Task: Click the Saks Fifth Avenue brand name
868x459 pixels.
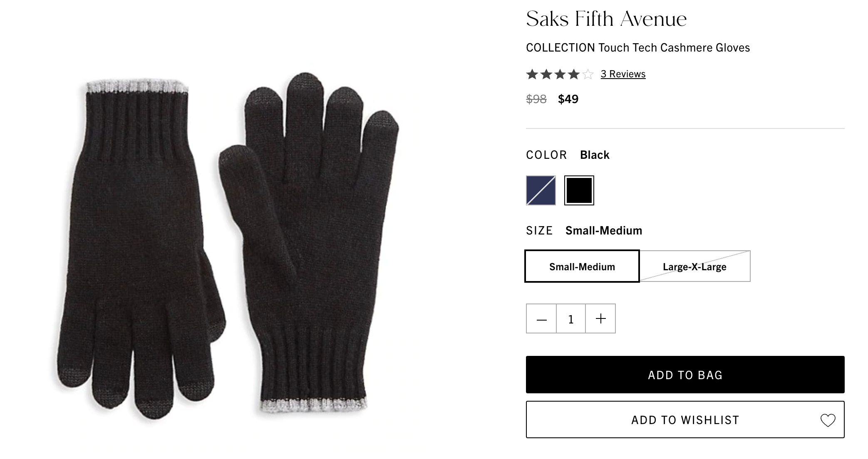Action: point(606,19)
